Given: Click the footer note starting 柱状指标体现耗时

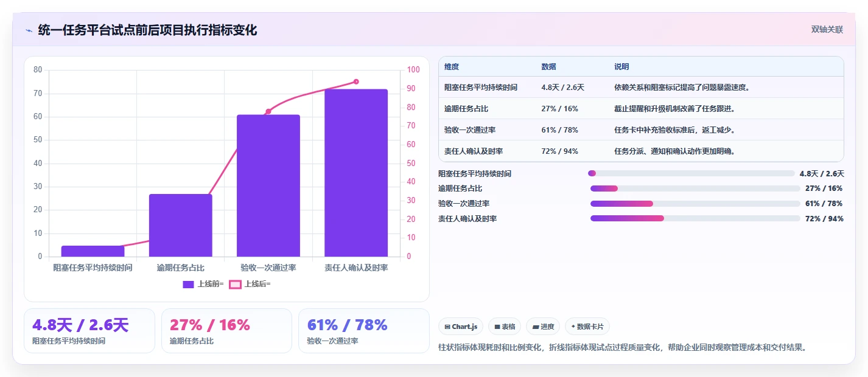Looking at the screenshot, I should click(x=622, y=348).
